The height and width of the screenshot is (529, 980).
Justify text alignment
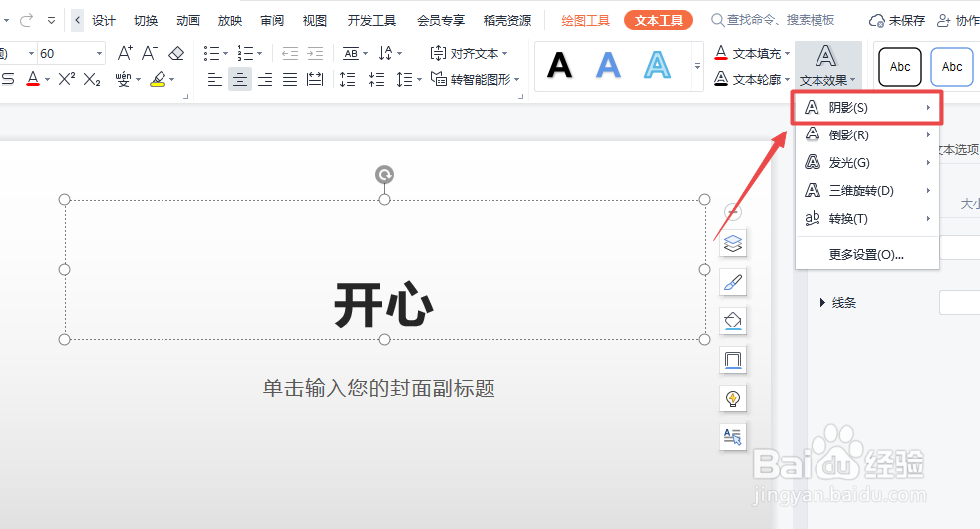pyautogui.click(x=290, y=80)
